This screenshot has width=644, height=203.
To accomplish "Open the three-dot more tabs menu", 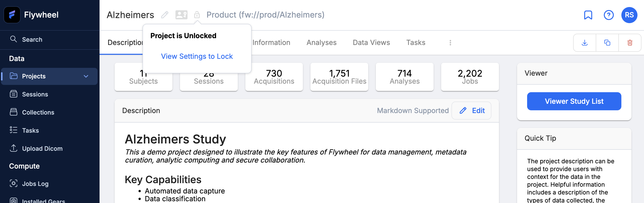I will [x=450, y=43].
